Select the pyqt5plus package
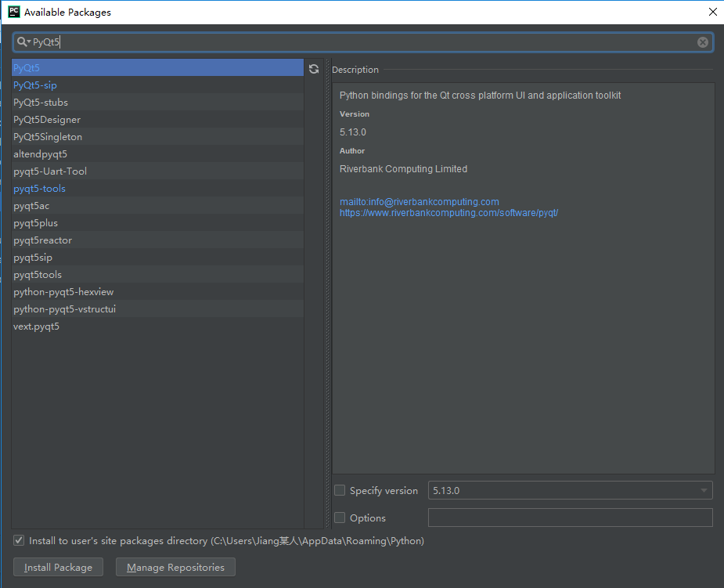 tap(157, 222)
